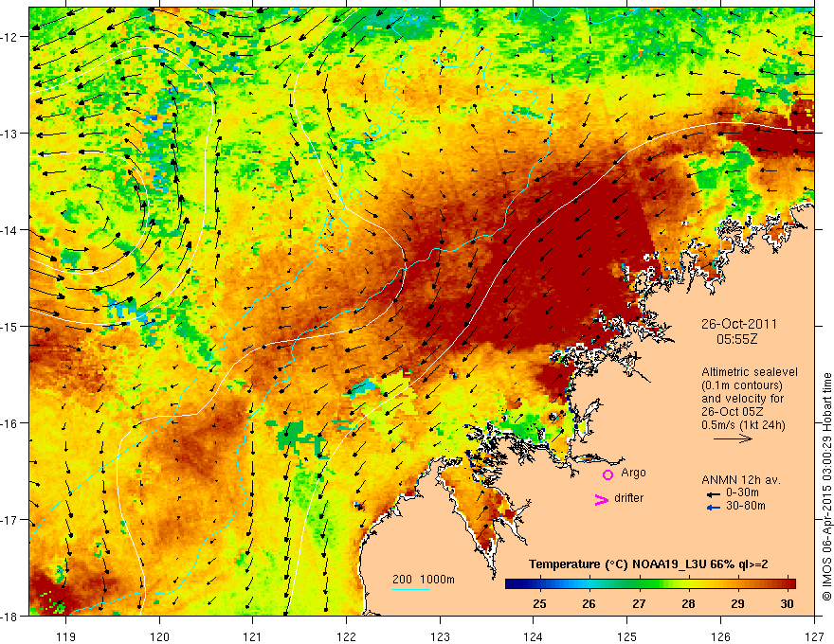Click longitude axis label 121

252,636
